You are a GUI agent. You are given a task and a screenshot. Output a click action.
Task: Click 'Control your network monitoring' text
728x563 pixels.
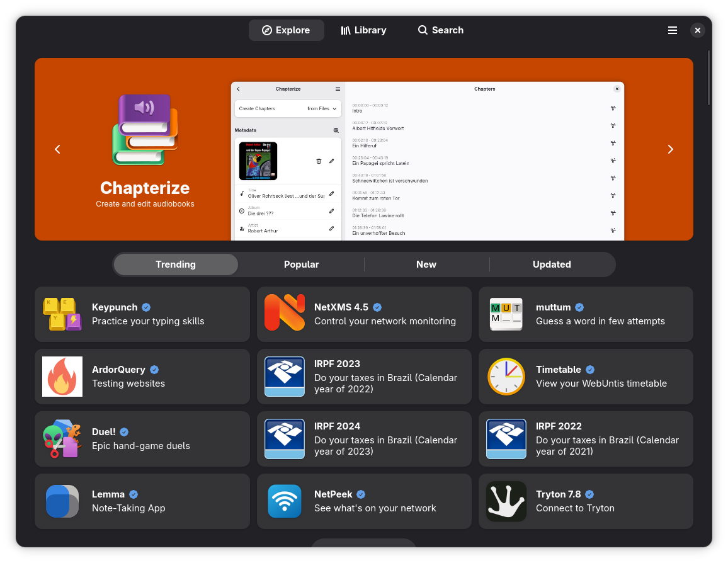tap(385, 321)
